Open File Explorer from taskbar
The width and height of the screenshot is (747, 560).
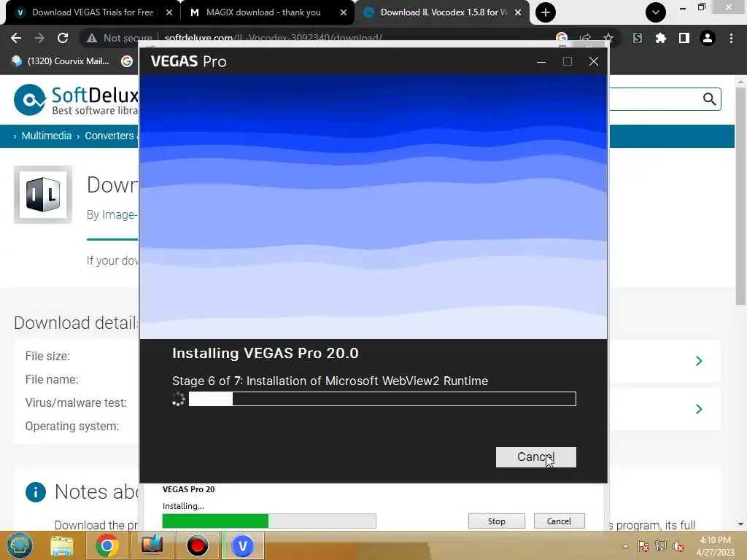pos(62,545)
